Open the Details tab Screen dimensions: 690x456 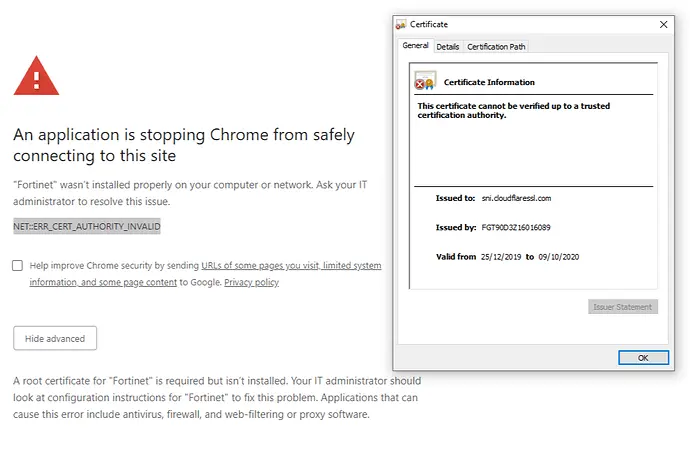[x=448, y=47]
